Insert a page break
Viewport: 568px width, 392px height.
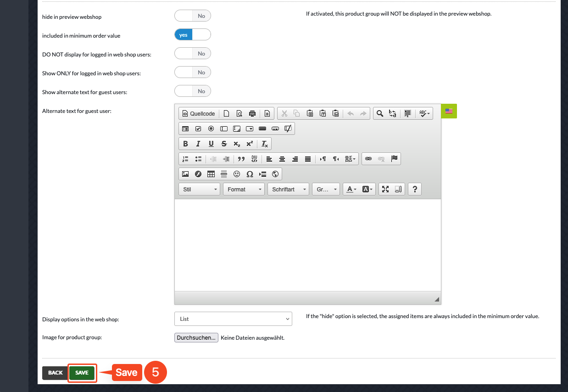point(262,174)
